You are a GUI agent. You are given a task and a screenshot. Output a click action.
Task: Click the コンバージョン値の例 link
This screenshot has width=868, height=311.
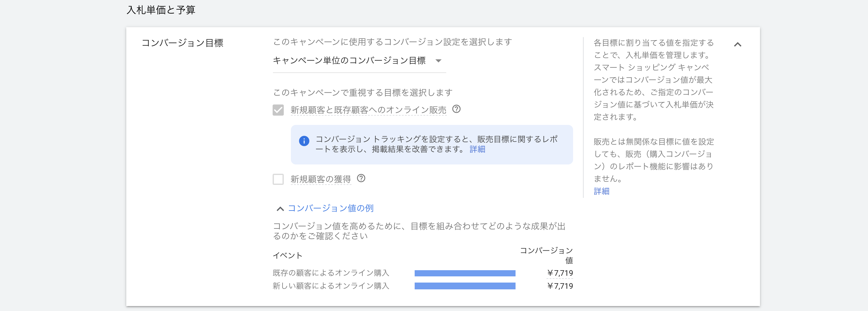(x=330, y=208)
